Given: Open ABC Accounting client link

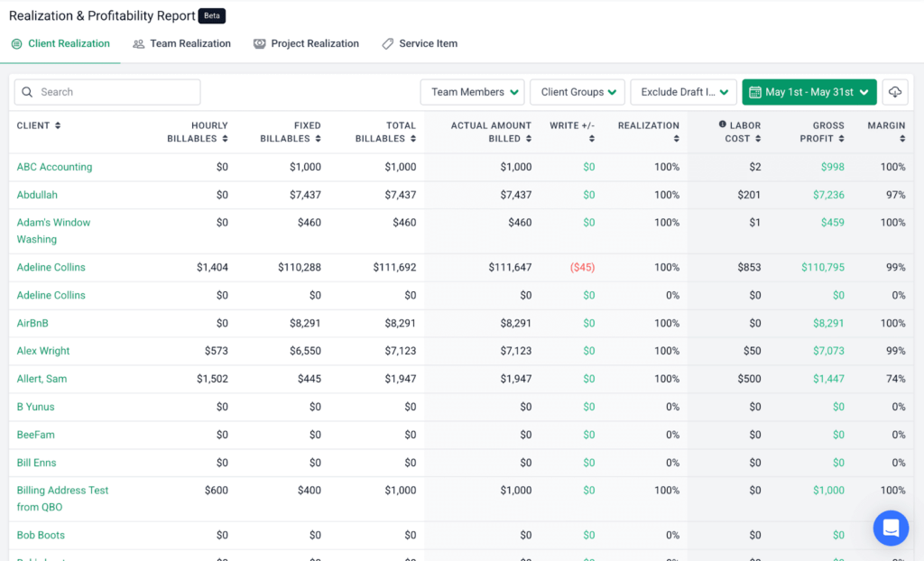Looking at the screenshot, I should coord(54,167).
